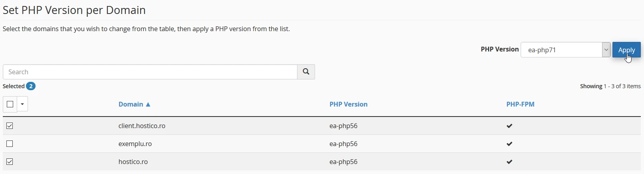Screen dimensions: 644x174
Task: Click the client.hostico.ro domain name
Action: coord(142,126)
